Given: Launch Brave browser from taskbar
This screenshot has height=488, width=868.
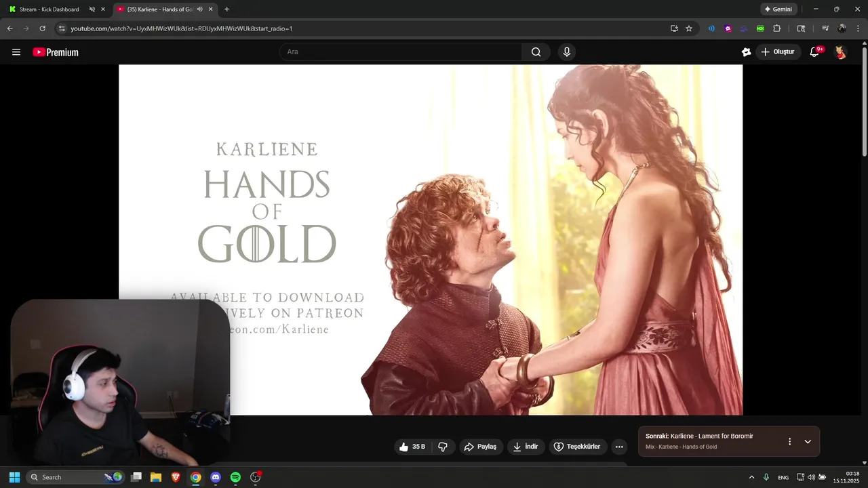Looking at the screenshot, I should coord(176,477).
